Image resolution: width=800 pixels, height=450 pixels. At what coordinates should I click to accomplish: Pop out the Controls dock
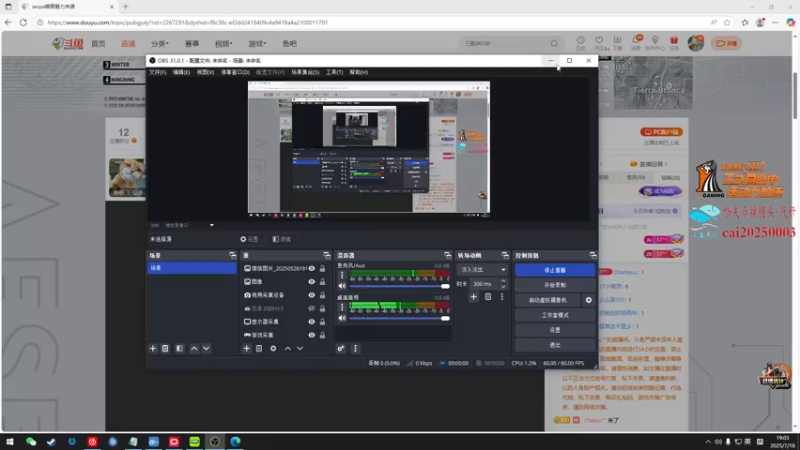(593, 255)
